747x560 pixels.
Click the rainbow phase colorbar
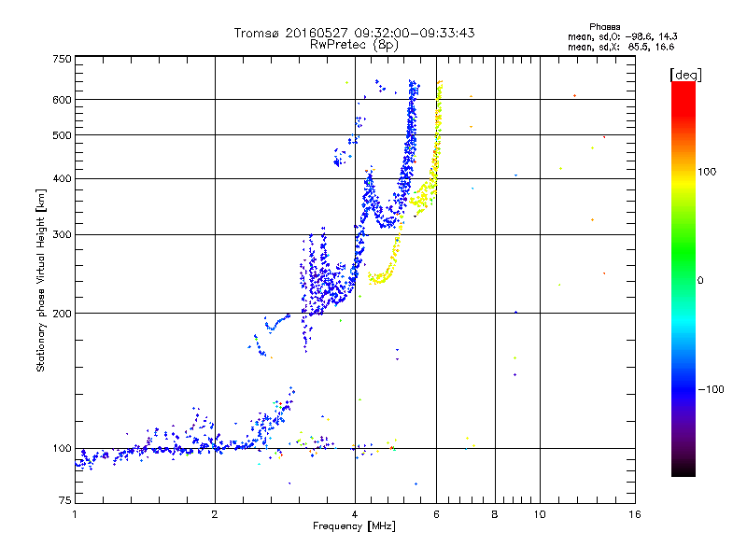pyautogui.click(x=684, y=279)
